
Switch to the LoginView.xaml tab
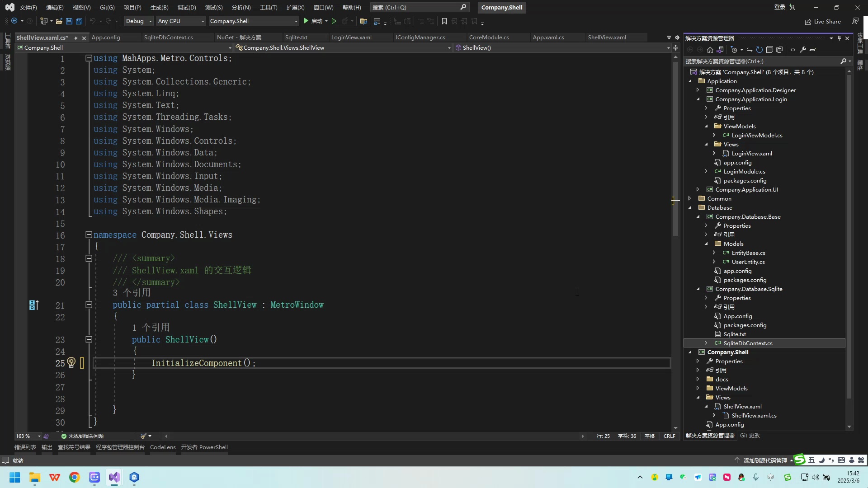point(351,37)
